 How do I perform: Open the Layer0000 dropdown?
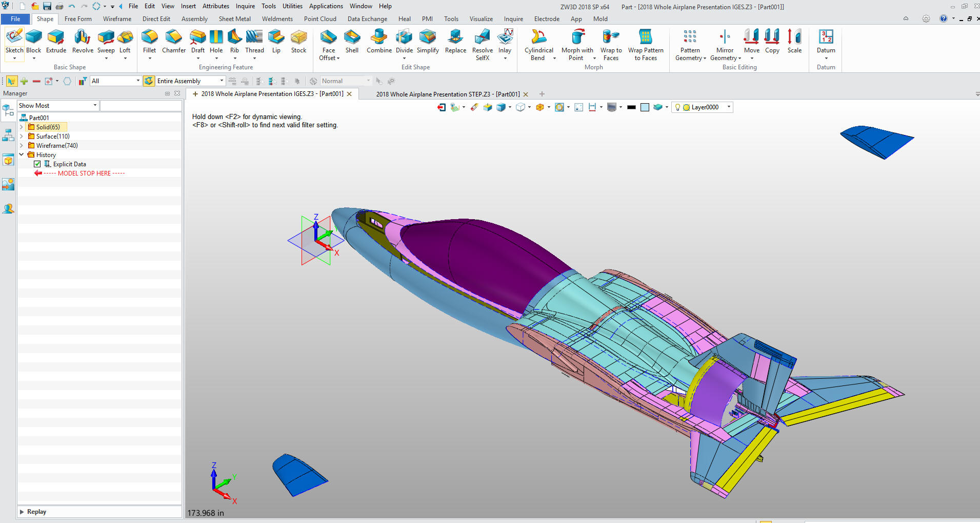pos(729,107)
